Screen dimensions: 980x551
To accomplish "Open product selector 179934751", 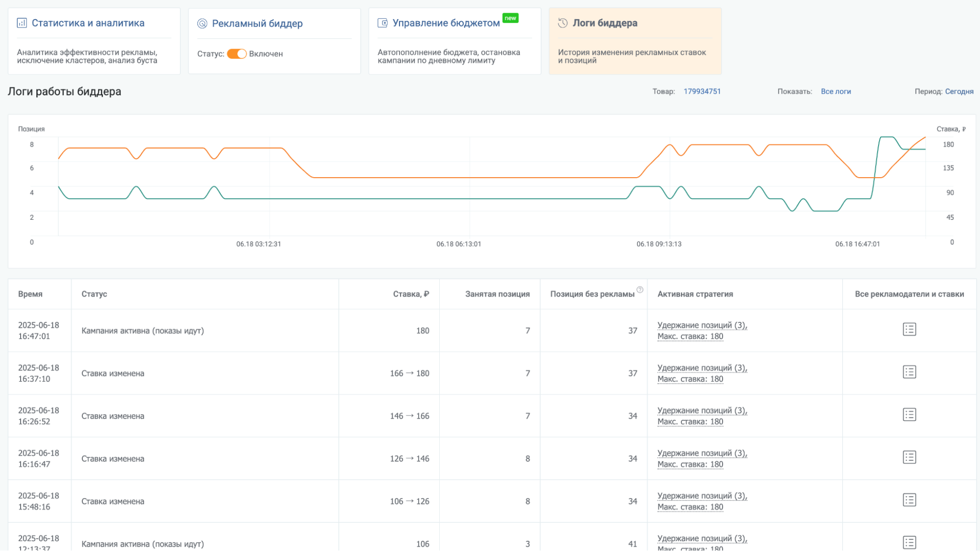I will [702, 91].
